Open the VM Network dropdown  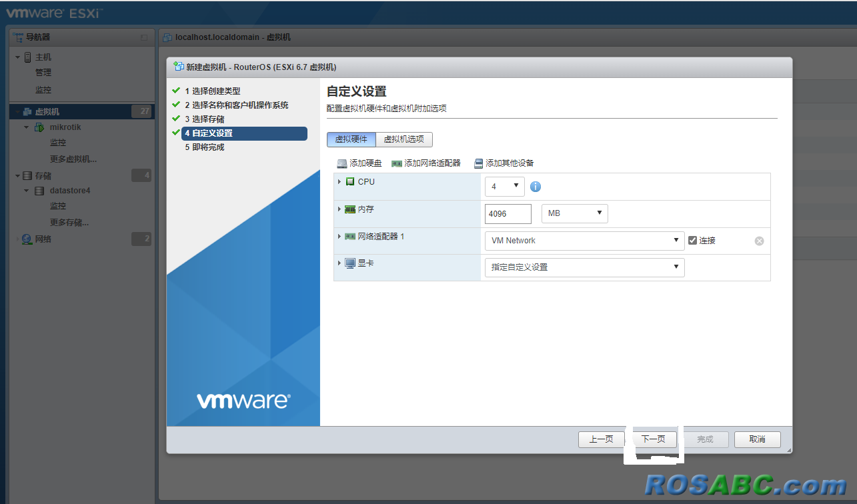click(585, 241)
